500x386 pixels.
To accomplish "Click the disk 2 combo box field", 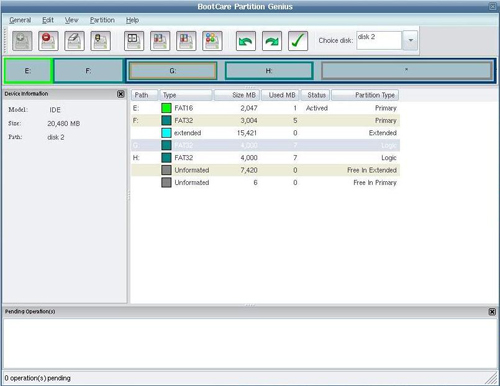I will [x=379, y=40].
